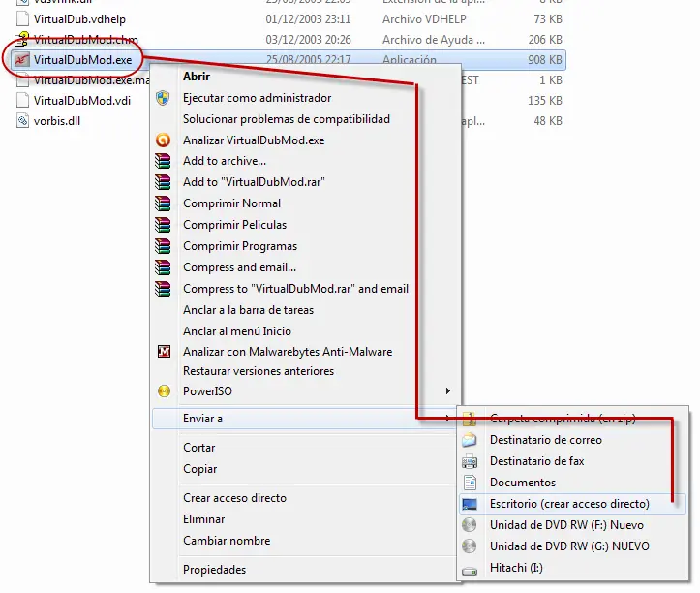Select Compress and email... entry

(x=240, y=267)
